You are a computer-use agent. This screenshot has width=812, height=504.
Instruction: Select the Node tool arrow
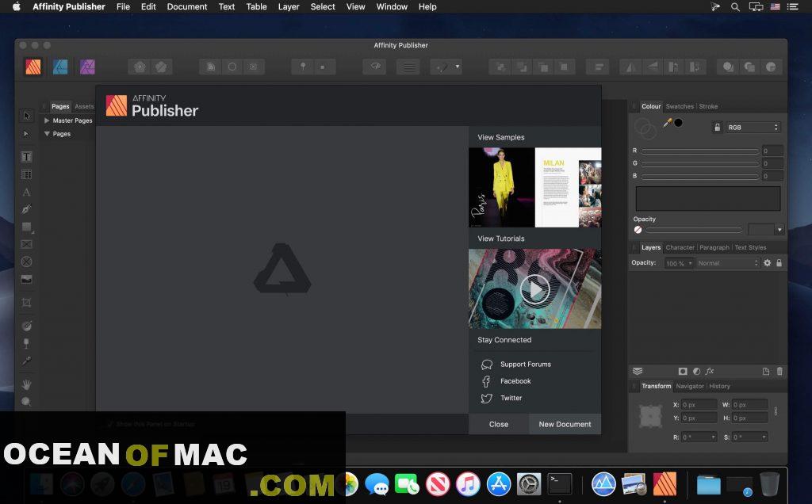point(26,134)
